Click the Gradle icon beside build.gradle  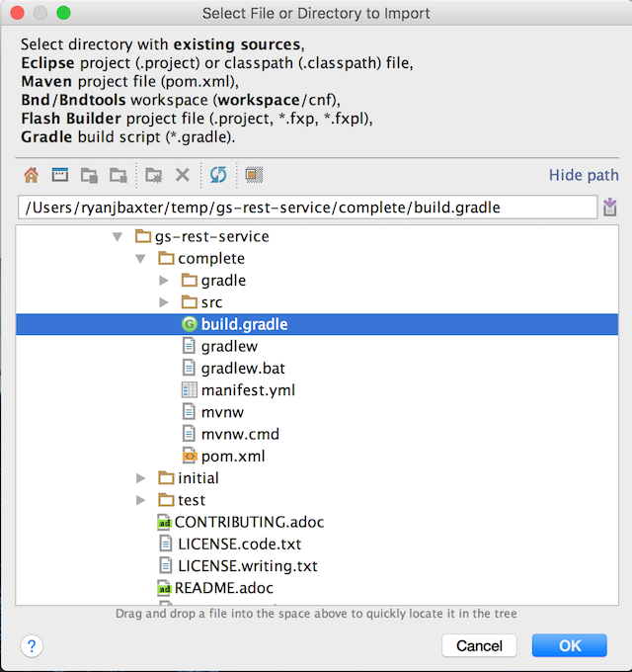pyautogui.click(x=189, y=324)
